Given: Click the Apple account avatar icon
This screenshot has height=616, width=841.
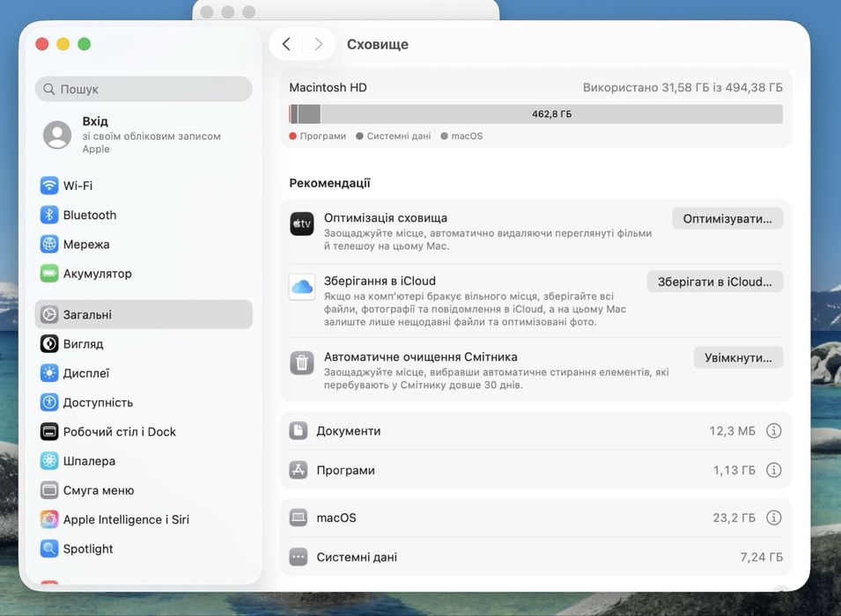Looking at the screenshot, I should pyautogui.click(x=57, y=135).
